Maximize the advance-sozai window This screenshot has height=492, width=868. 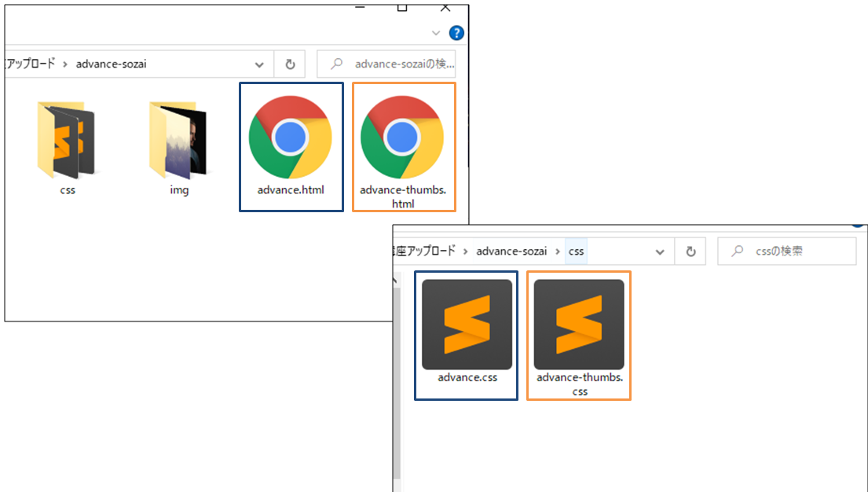[x=402, y=8]
